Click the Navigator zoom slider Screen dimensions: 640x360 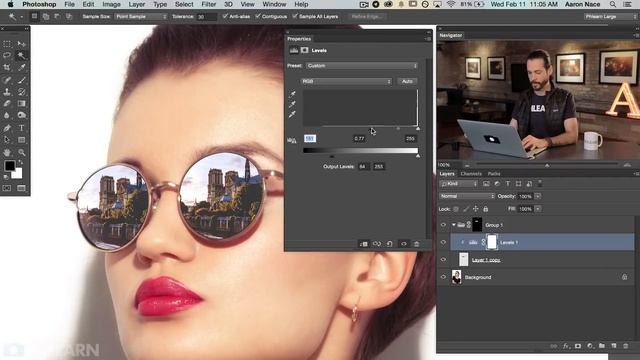point(547,165)
